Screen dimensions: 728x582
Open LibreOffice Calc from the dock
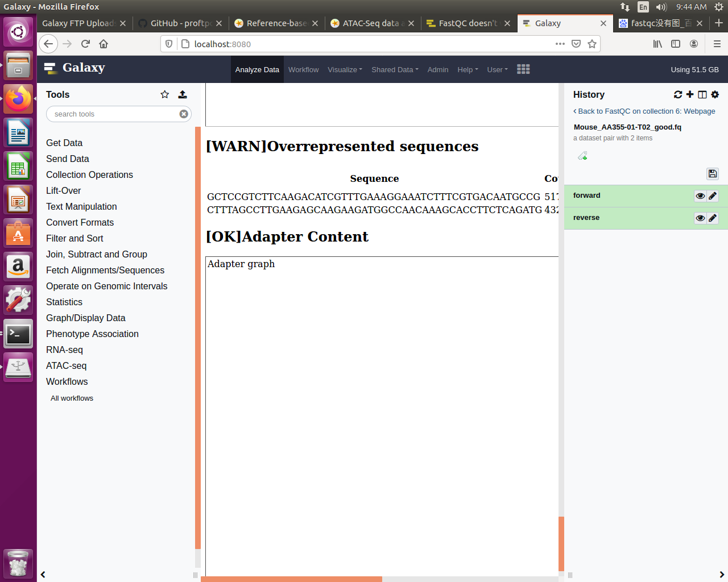[x=18, y=167]
